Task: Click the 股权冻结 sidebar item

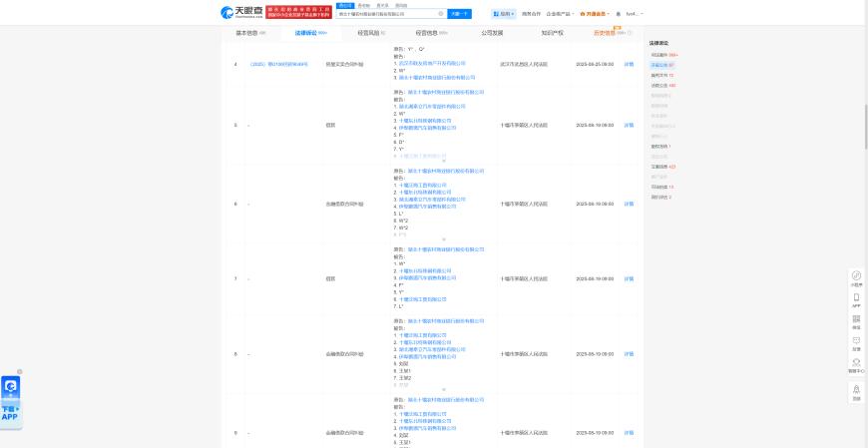Action: [660, 147]
